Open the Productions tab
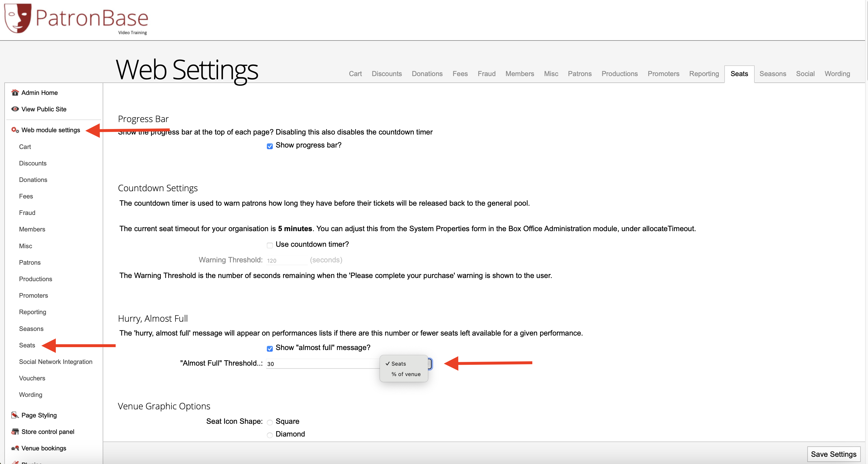Image resolution: width=868 pixels, height=464 pixels. tap(619, 73)
